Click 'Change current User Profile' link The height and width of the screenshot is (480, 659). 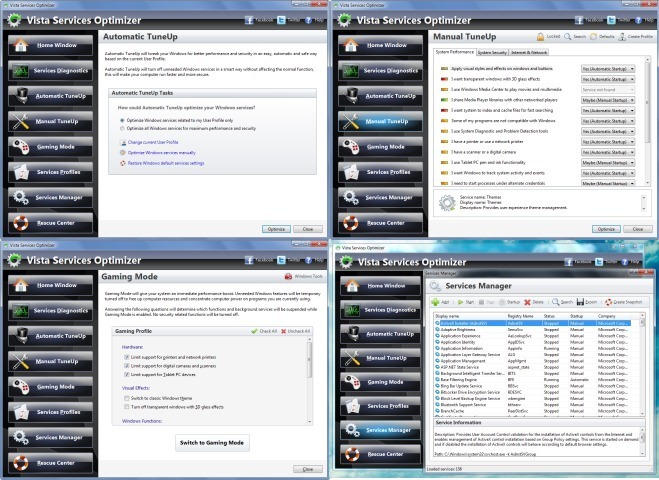point(153,142)
